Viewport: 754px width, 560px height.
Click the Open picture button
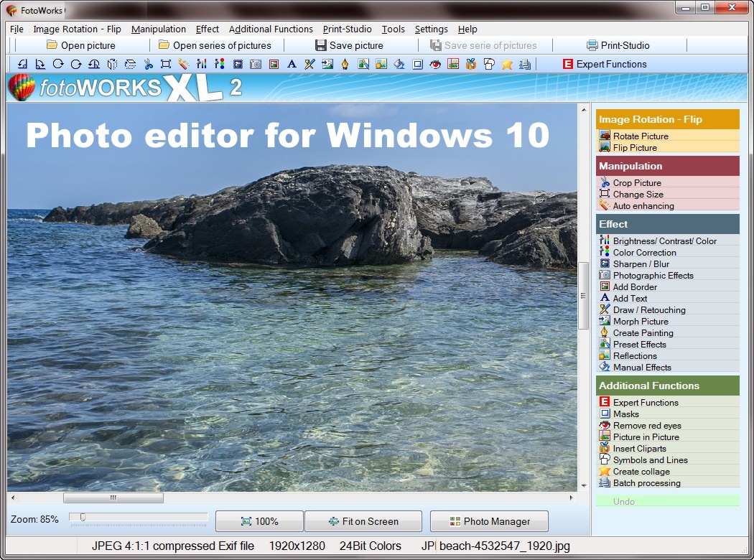tap(80, 45)
